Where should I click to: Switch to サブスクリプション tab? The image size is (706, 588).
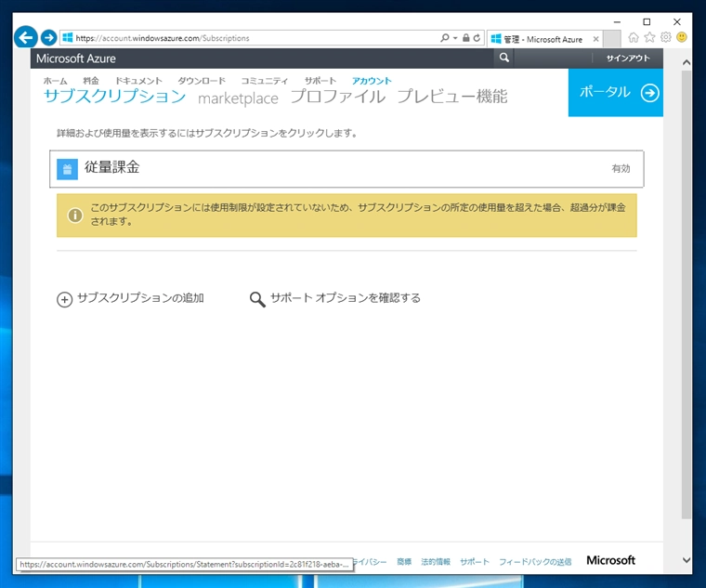pos(114,96)
